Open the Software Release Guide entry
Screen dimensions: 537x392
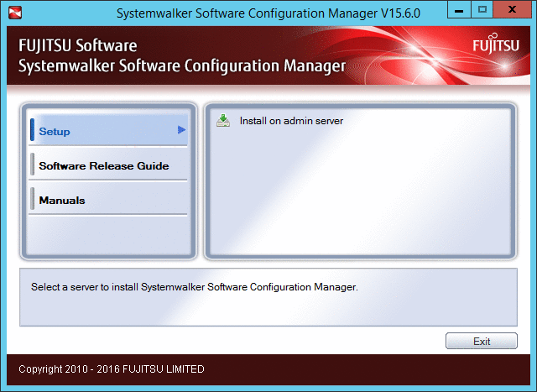pyautogui.click(x=108, y=166)
